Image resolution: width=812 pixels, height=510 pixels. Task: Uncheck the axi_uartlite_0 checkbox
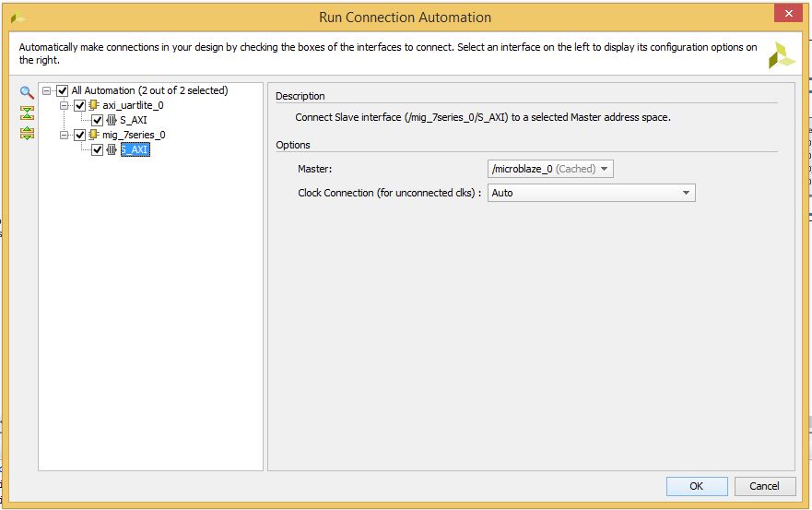point(80,106)
